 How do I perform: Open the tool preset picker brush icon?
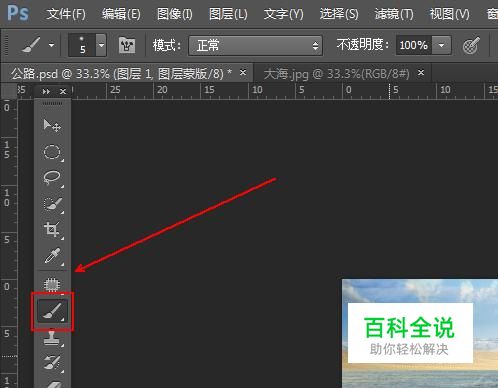(x=31, y=44)
